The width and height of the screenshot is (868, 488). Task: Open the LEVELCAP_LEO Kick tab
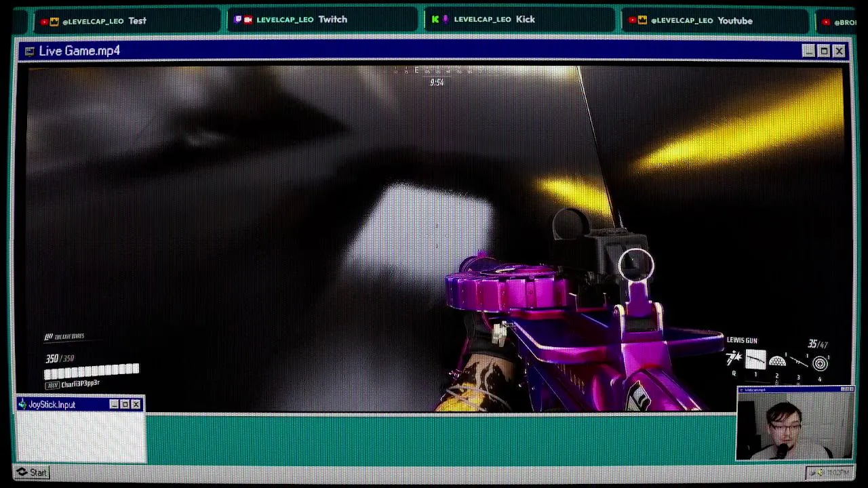pyautogui.click(x=520, y=20)
